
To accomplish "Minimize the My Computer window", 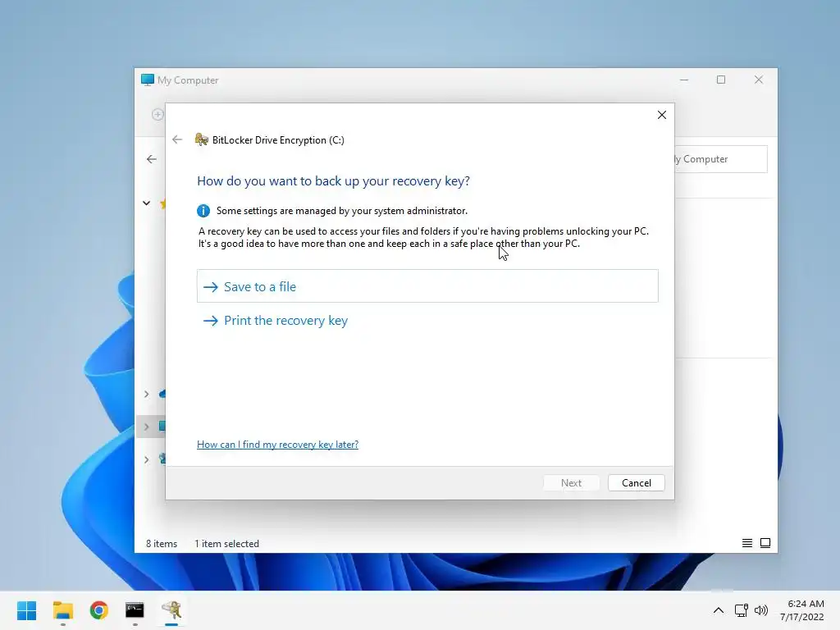I will pos(684,80).
